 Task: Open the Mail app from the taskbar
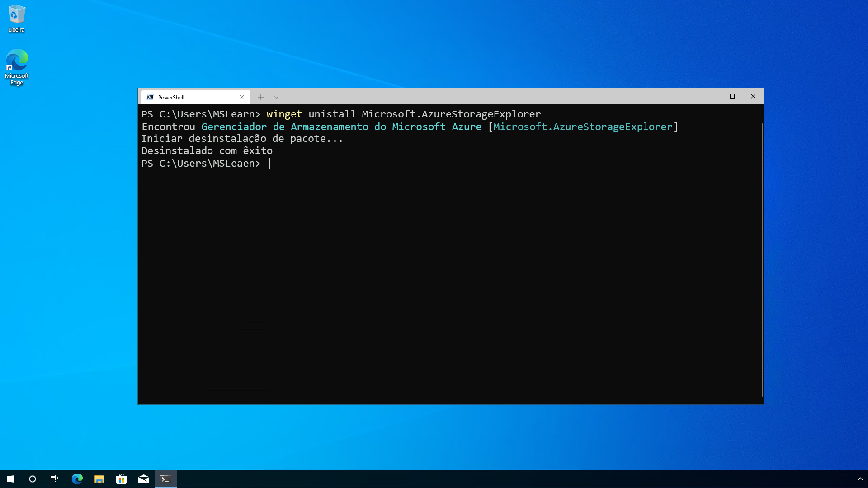(144, 479)
